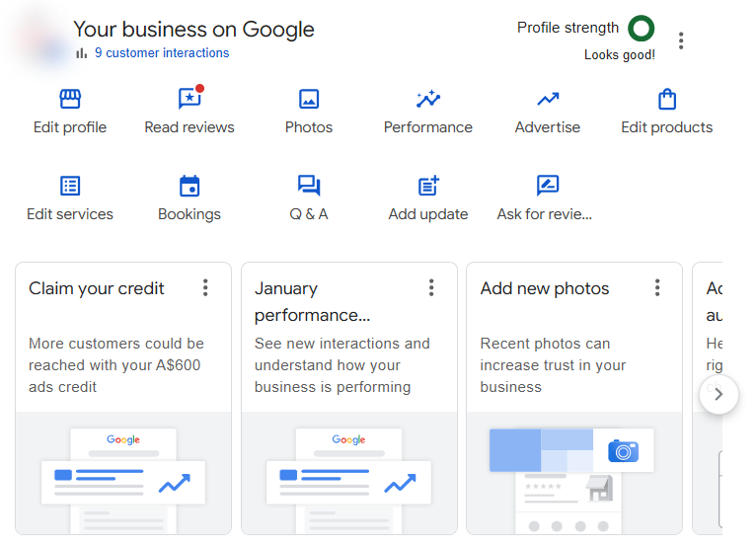Open options menu on January performance card

tap(431, 287)
